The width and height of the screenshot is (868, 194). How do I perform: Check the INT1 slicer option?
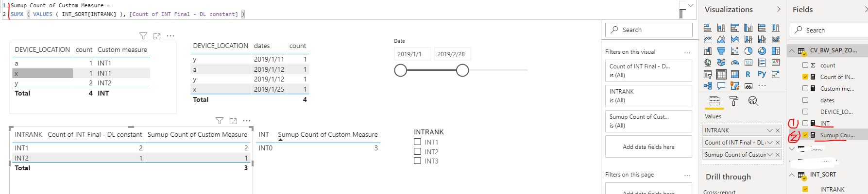(x=417, y=142)
